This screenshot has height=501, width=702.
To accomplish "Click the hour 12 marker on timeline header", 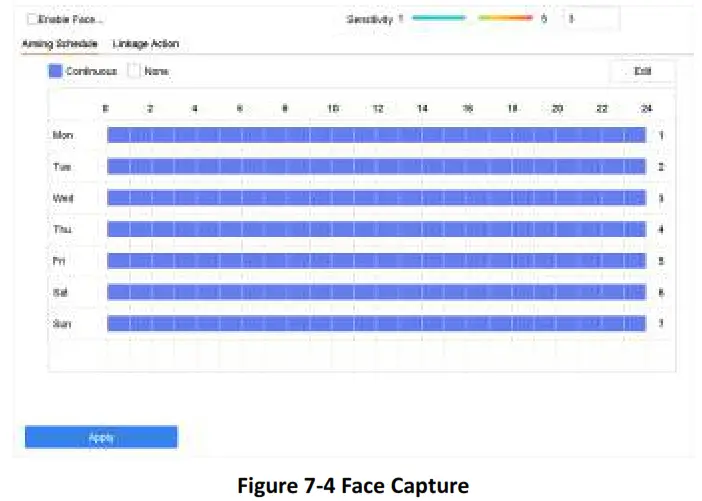I will coord(377,107).
